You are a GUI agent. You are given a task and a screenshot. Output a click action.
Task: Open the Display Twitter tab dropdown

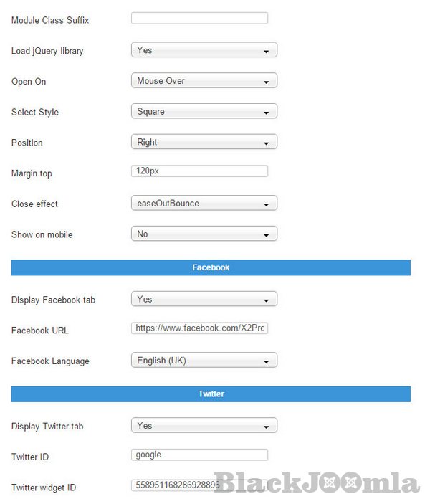[204, 425]
